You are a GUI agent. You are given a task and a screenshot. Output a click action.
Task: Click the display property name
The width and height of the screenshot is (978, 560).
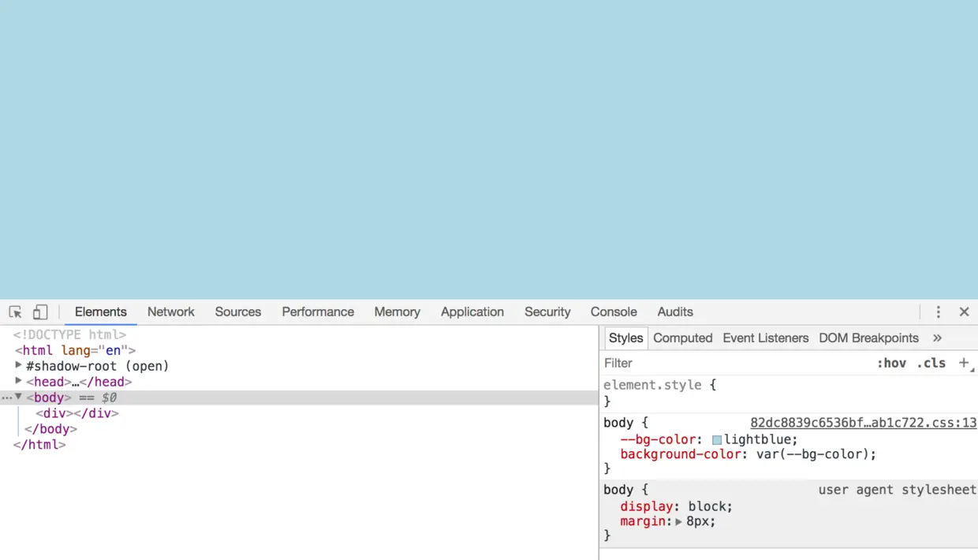point(646,506)
